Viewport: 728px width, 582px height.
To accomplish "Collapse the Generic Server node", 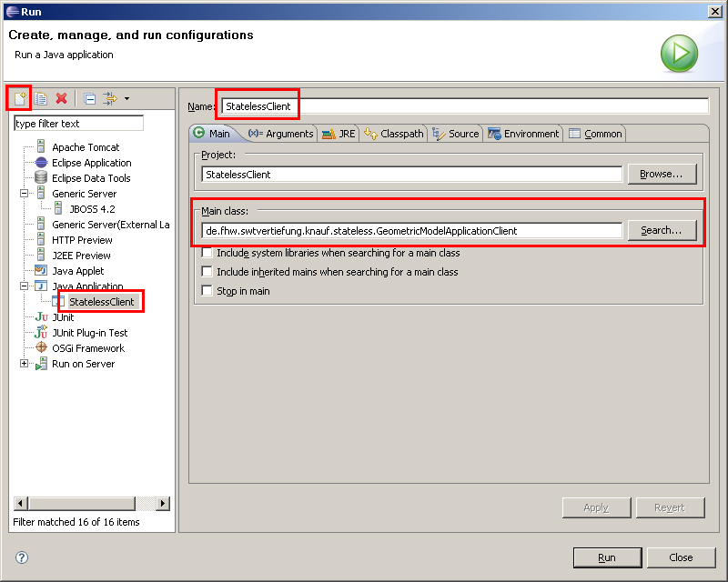I will pos(25,194).
